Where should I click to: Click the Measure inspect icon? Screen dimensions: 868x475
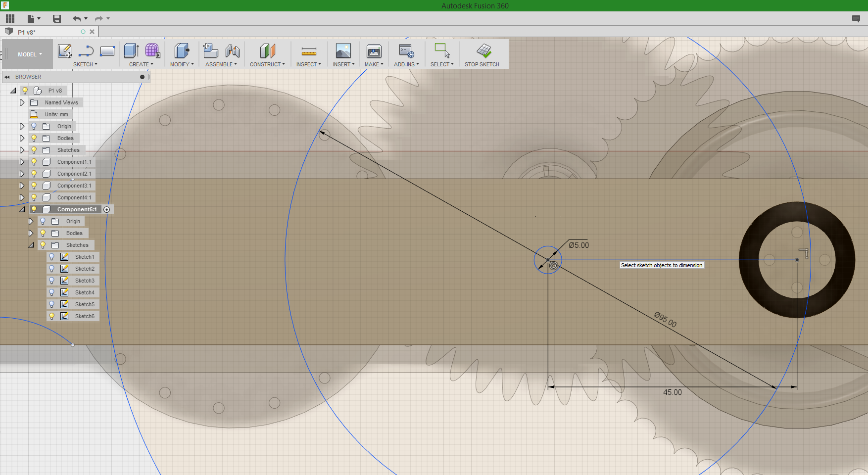point(309,50)
